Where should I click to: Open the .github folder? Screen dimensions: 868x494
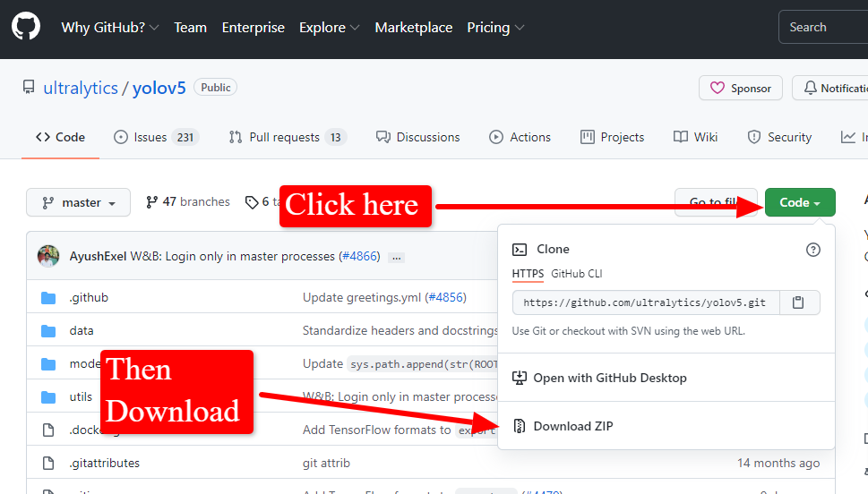[89, 298]
